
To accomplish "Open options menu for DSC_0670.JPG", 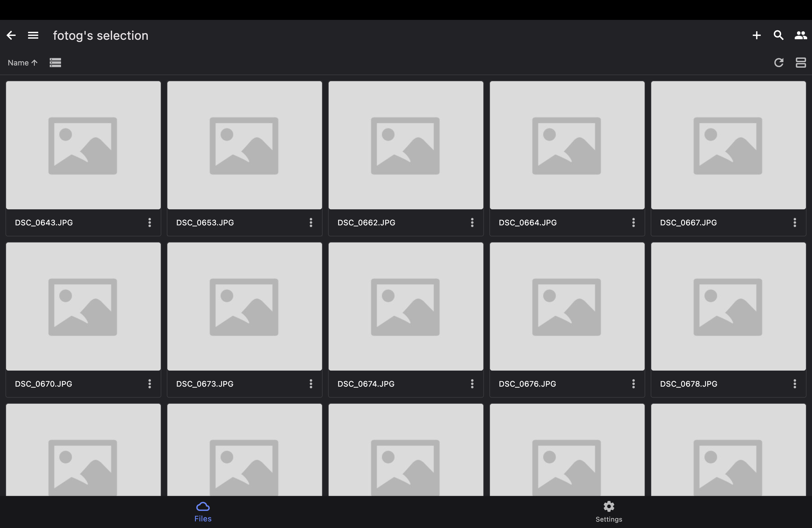I will (149, 384).
